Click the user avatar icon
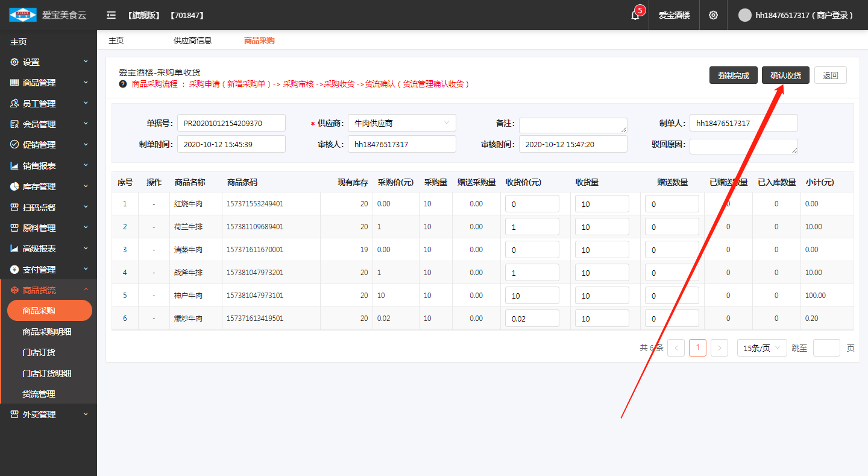 [x=745, y=15]
